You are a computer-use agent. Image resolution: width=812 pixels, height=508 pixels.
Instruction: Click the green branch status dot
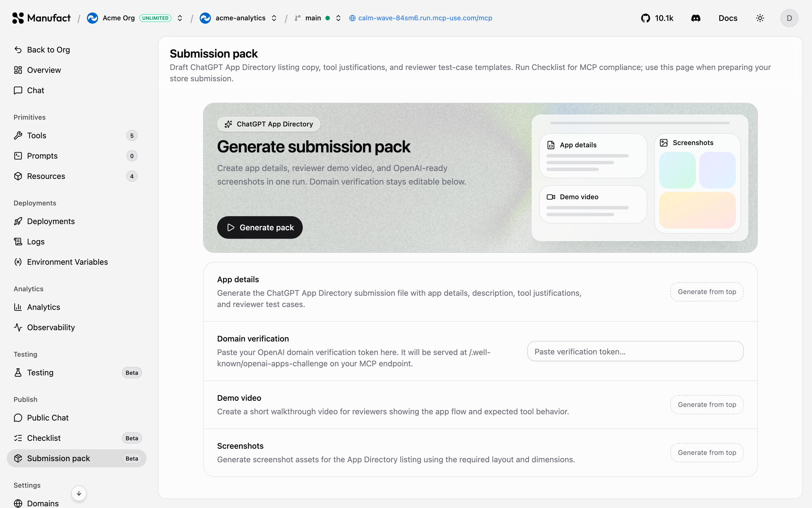click(328, 18)
